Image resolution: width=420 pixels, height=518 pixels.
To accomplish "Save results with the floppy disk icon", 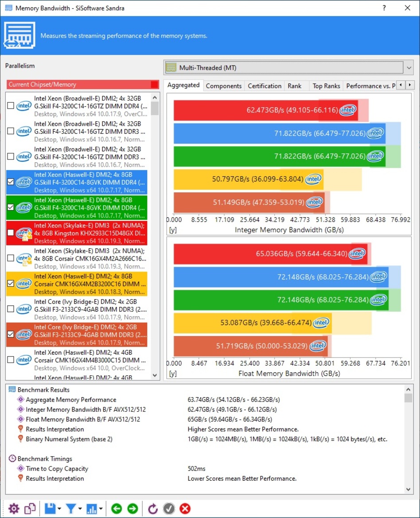I will (x=50, y=508).
